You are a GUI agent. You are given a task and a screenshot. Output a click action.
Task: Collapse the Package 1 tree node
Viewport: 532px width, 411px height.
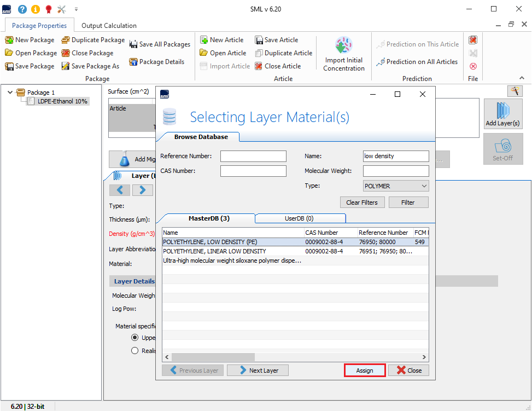10,92
